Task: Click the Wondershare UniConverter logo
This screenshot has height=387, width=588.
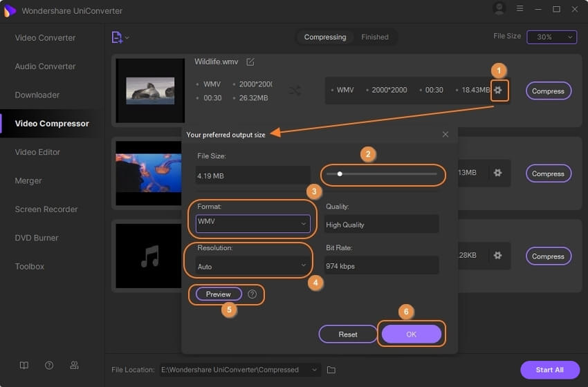Action: tap(10, 10)
